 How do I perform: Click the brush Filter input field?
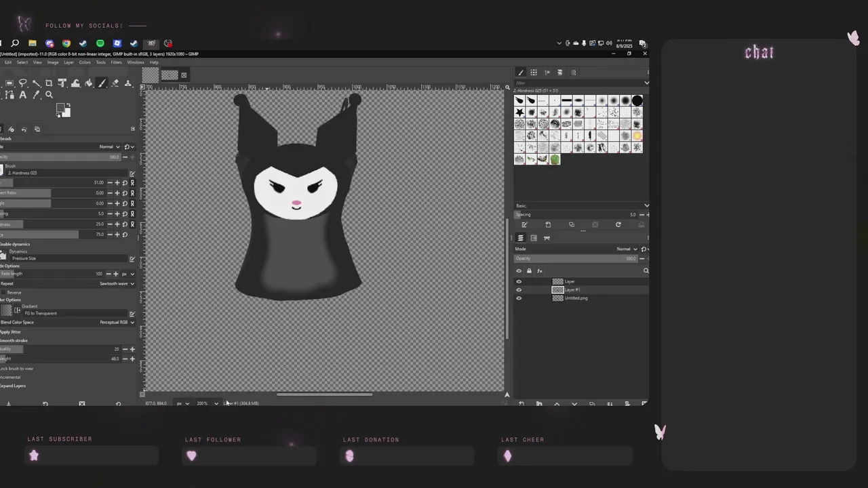578,83
